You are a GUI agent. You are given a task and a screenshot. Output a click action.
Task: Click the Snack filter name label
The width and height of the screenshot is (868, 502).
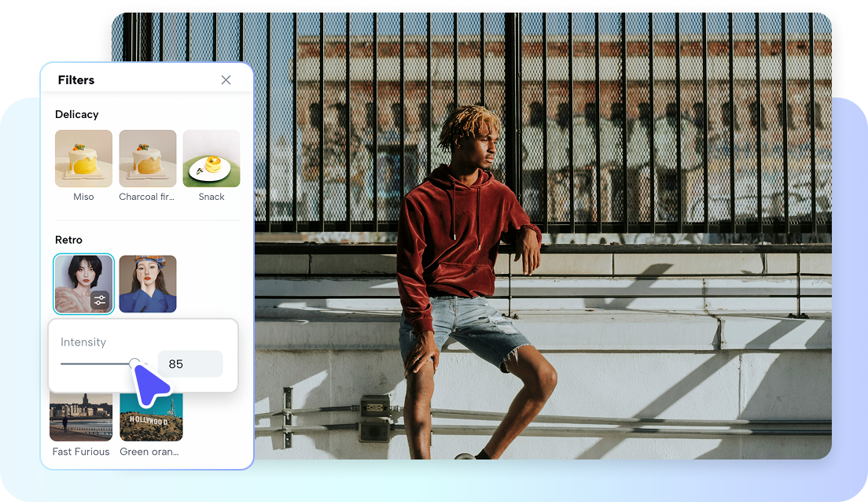(x=211, y=196)
